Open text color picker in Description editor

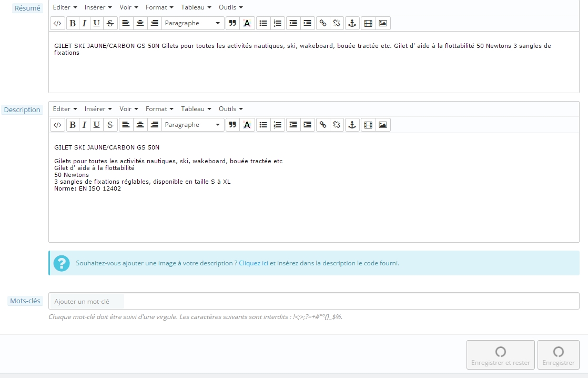pyautogui.click(x=247, y=125)
